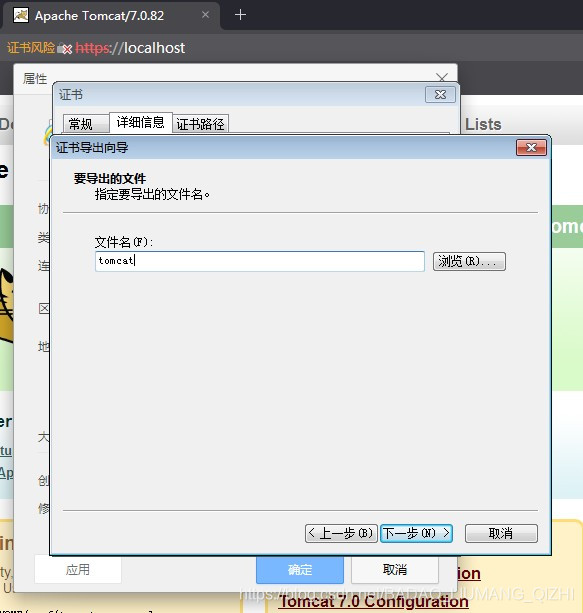Click 应用 in the properties dialog

tap(78, 570)
